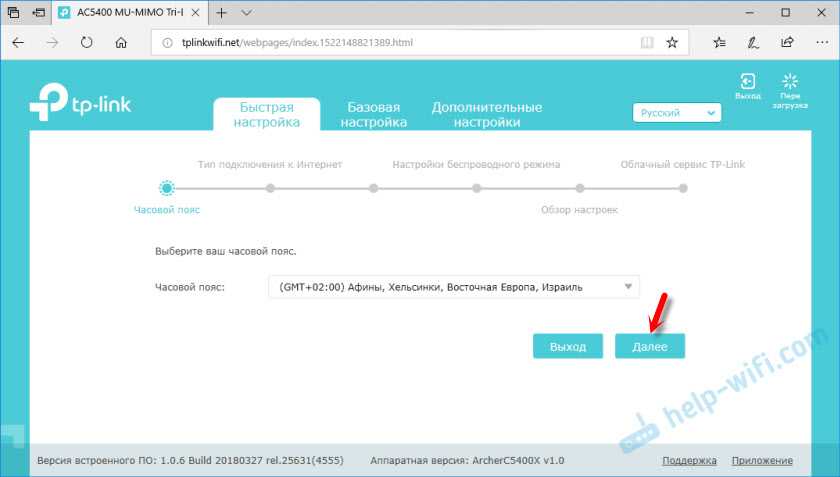
Task: Switch to the Дополнительные настройки tab
Action: tap(486, 114)
